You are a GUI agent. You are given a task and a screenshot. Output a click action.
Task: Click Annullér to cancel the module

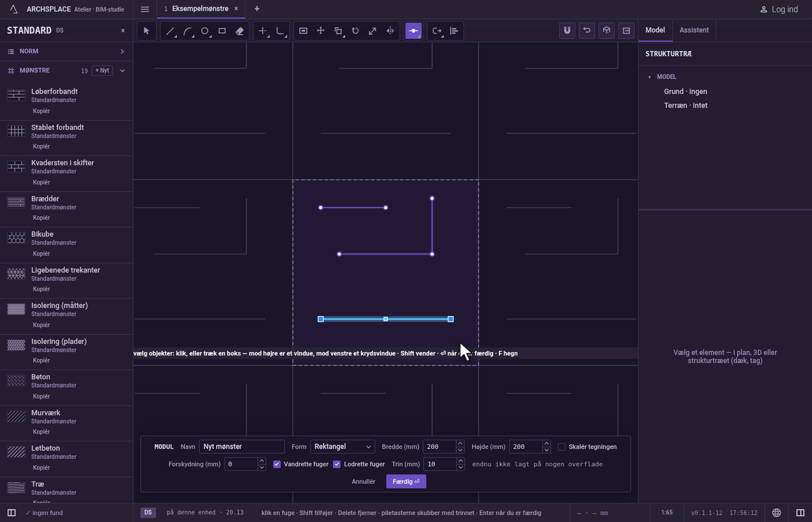[364, 481]
